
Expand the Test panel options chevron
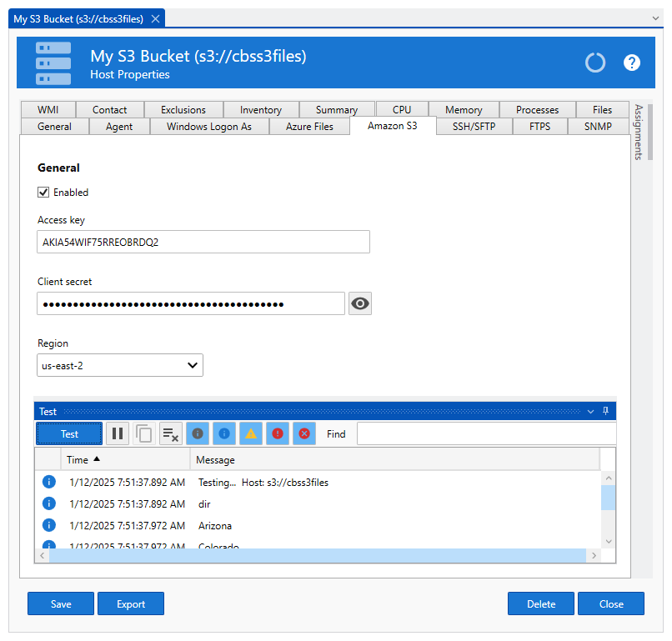(590, 411)
